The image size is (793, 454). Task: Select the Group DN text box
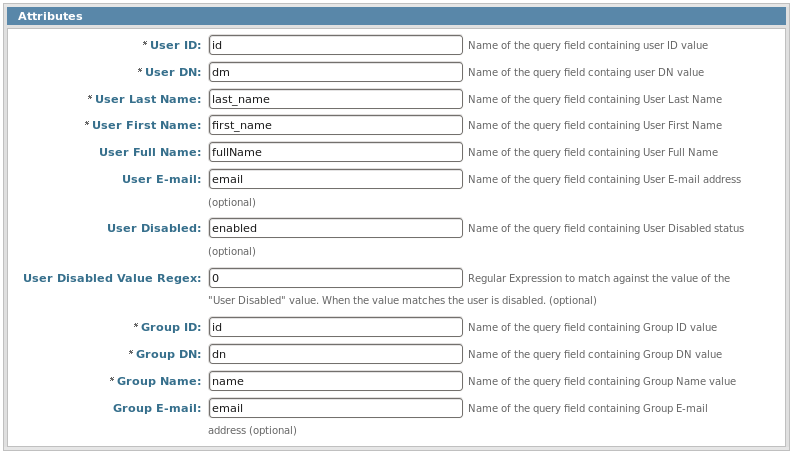tap(335, 354)
